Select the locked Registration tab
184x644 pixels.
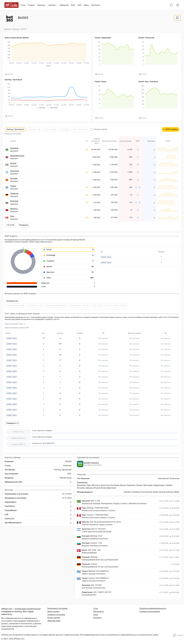click(x=34, y=129)
